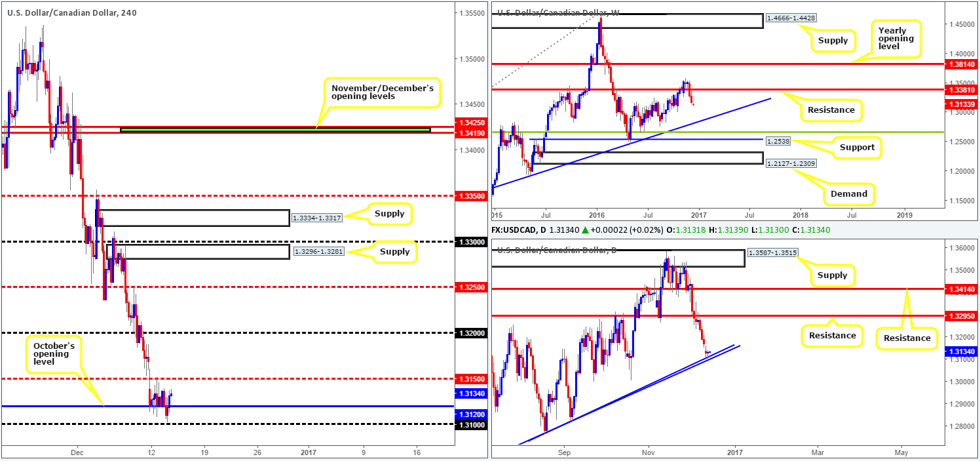Select the "1.2538" support level label
The image size is (980, 461).
click(x=778, y=140)
